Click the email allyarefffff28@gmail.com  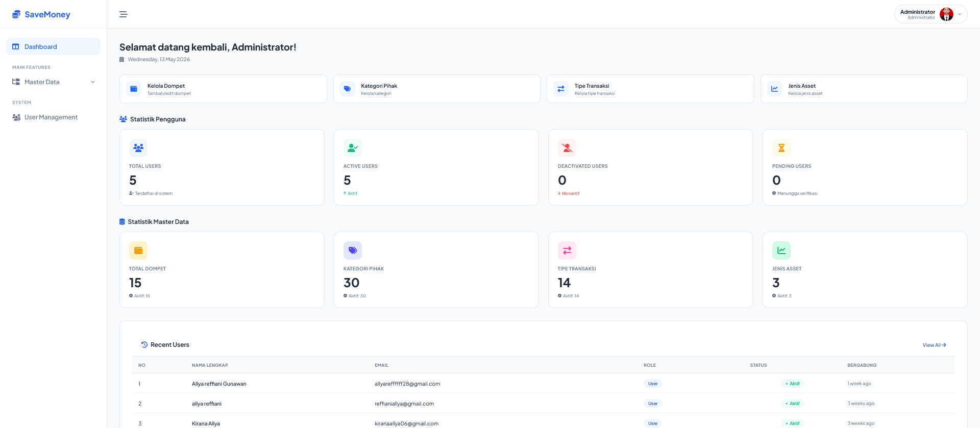[407, 384]
